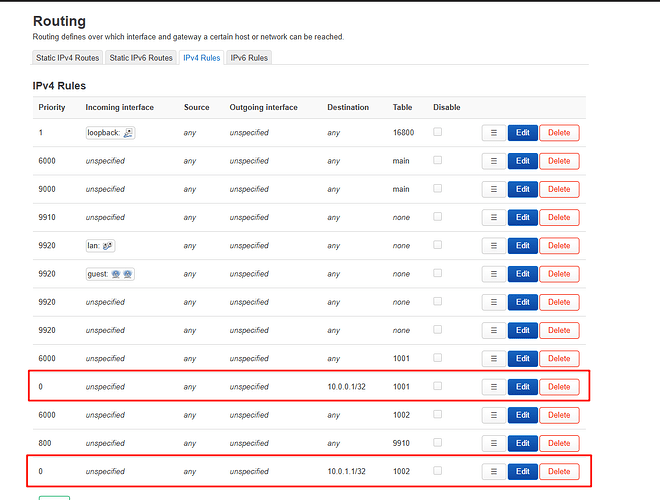660x500 pixels.
Task: Open the main table link for priority 6000
Action: pos(401,161)
